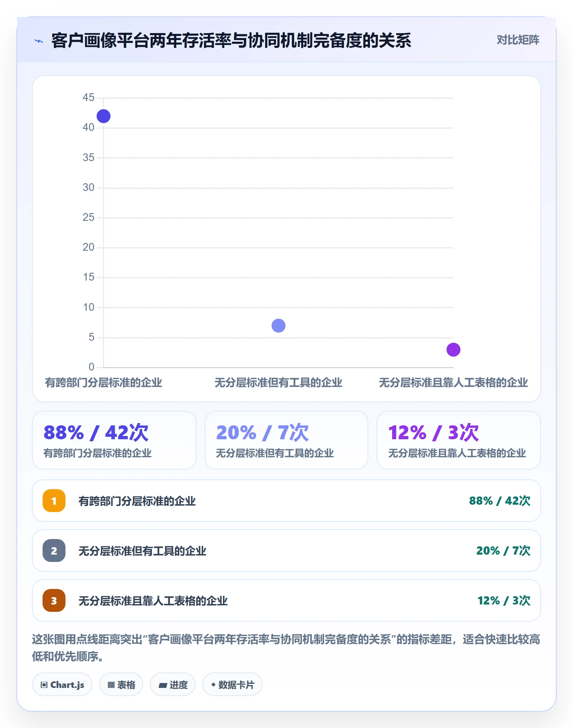Click the orange rank 1 badge

click(54, 501)
